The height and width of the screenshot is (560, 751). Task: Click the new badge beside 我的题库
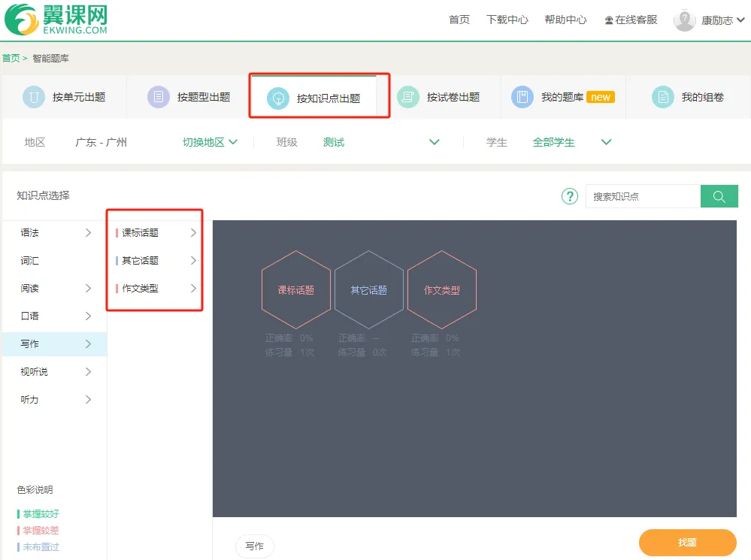(x=601, y=97)
